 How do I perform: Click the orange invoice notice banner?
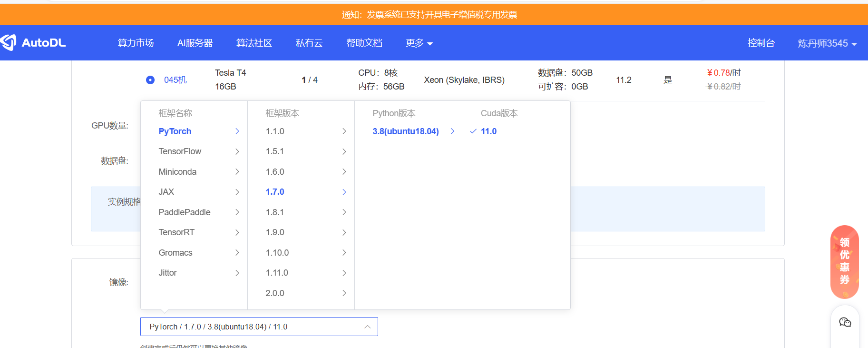[434, 15]
